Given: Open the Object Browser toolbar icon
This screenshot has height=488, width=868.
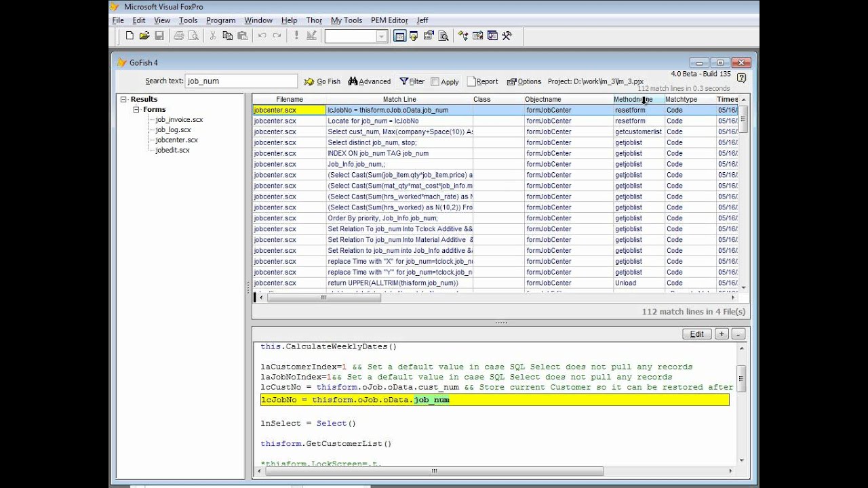Looking at the screenshot, I should [478, 36].
